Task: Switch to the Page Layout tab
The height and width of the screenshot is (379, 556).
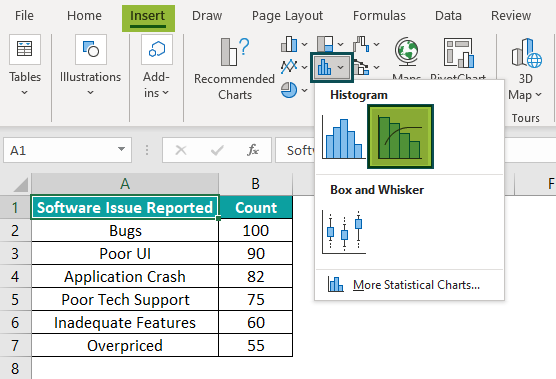Action: tap(287, 16)
